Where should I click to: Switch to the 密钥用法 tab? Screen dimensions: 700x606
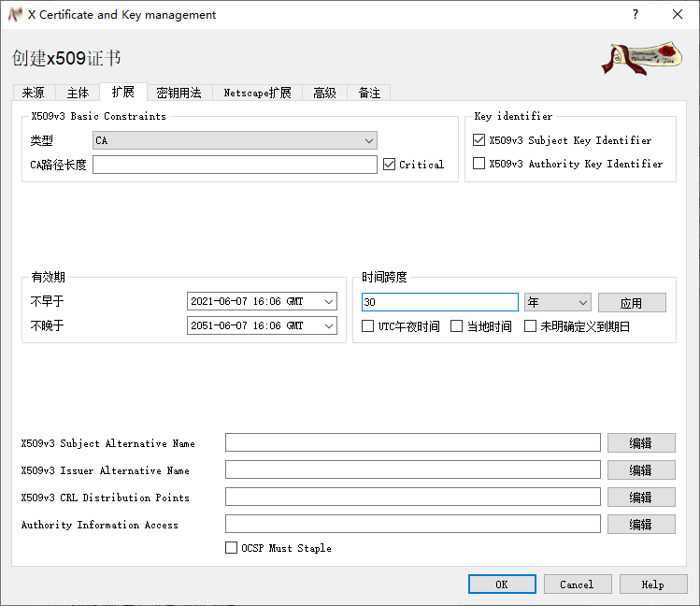pos(179,93)
